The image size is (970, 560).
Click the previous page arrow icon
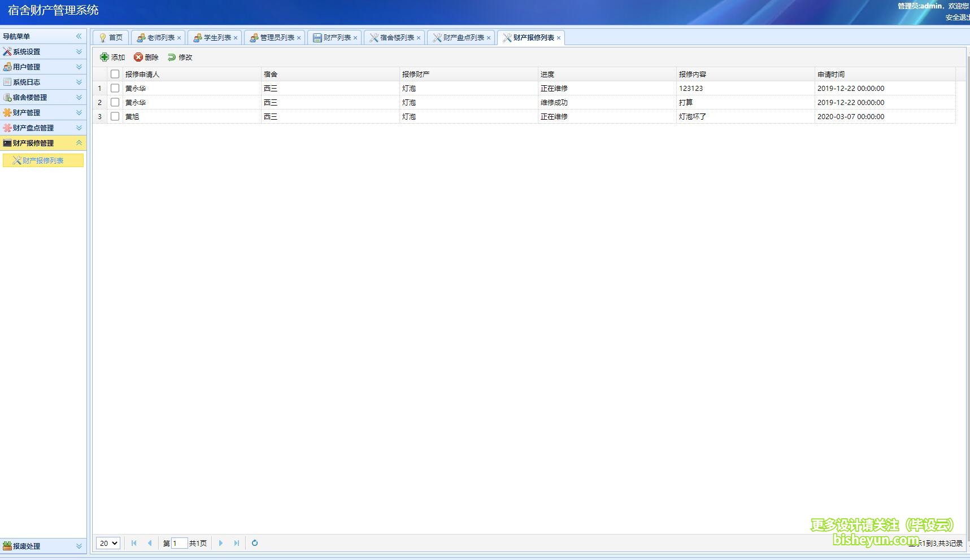pos(150,543)
